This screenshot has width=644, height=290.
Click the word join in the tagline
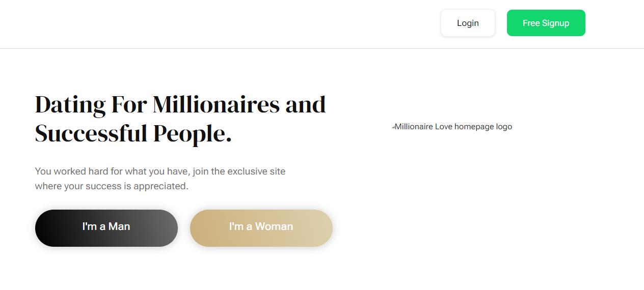tap(201, 171)
